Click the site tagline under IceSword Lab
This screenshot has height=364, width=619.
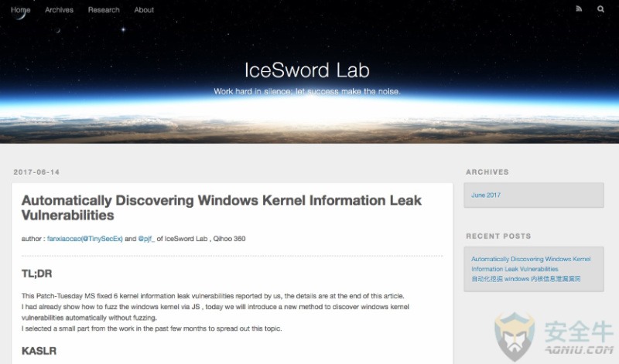[x=306, y=91]
